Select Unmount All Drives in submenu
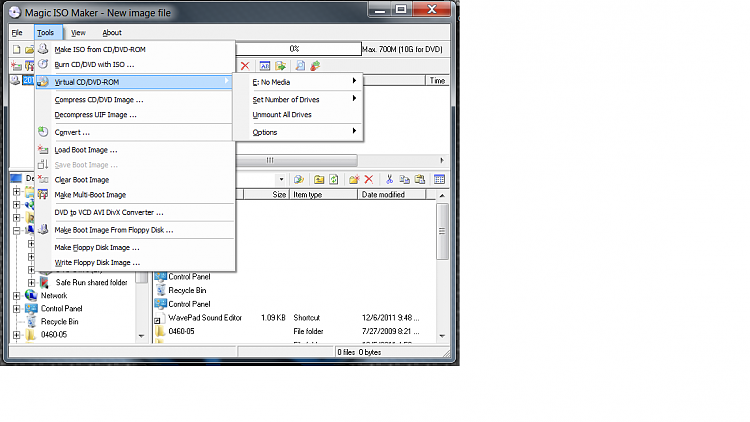This screenshot has width=750, height=422. tap(298, 115)
